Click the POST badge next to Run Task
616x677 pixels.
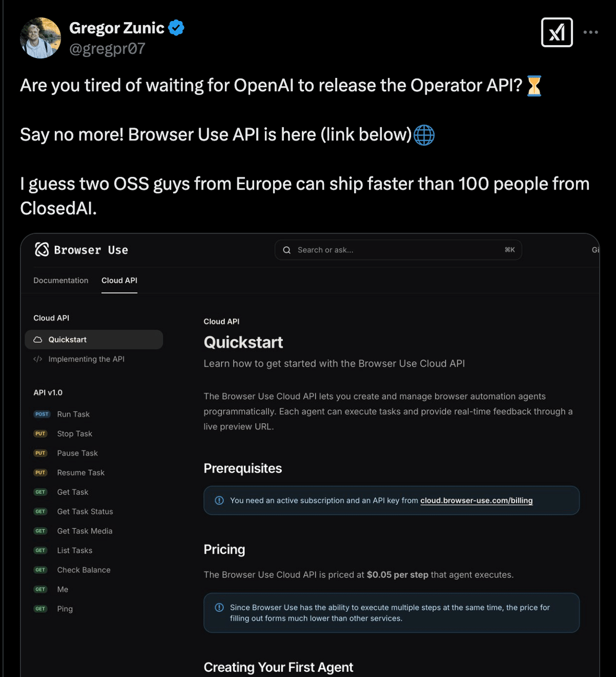pos(41,414)
